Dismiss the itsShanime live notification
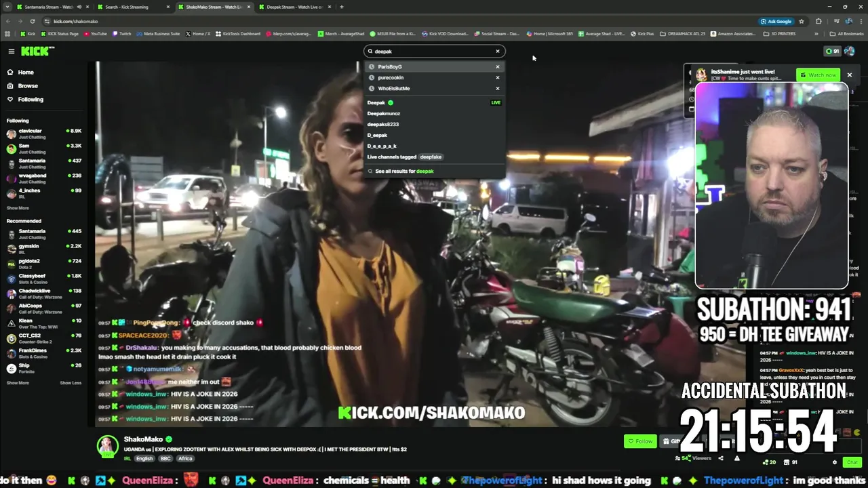Screen dimensions: 868x488 click(849, 75)
